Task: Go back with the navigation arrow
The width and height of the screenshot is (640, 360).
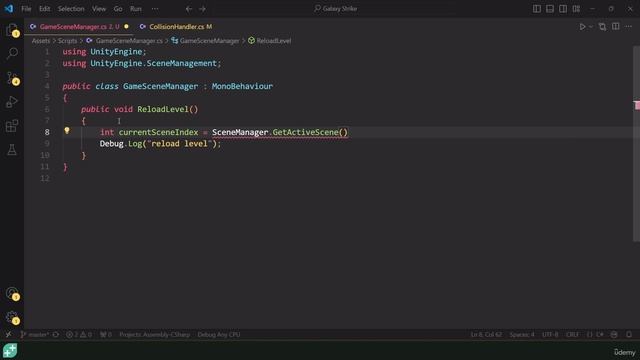Action: [x=189, y=9]
